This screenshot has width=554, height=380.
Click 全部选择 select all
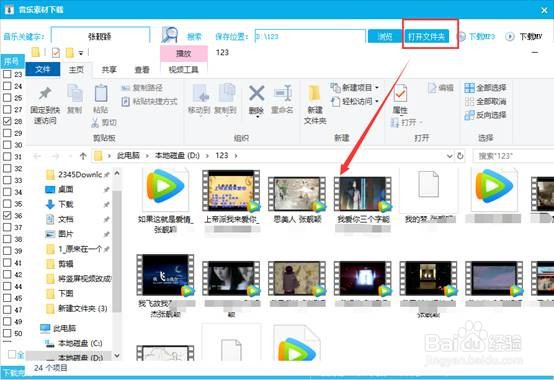pos(485,88)
